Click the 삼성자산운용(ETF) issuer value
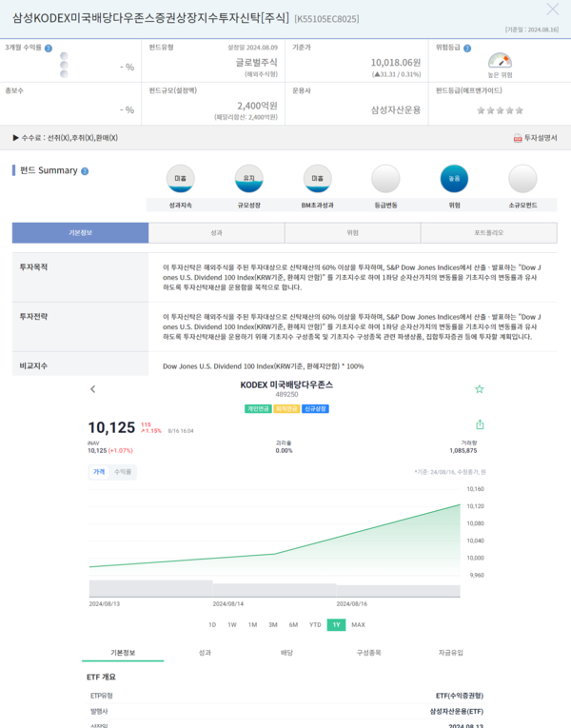The width and height of the screenshot is (571, 728). (x=457, y=711)
